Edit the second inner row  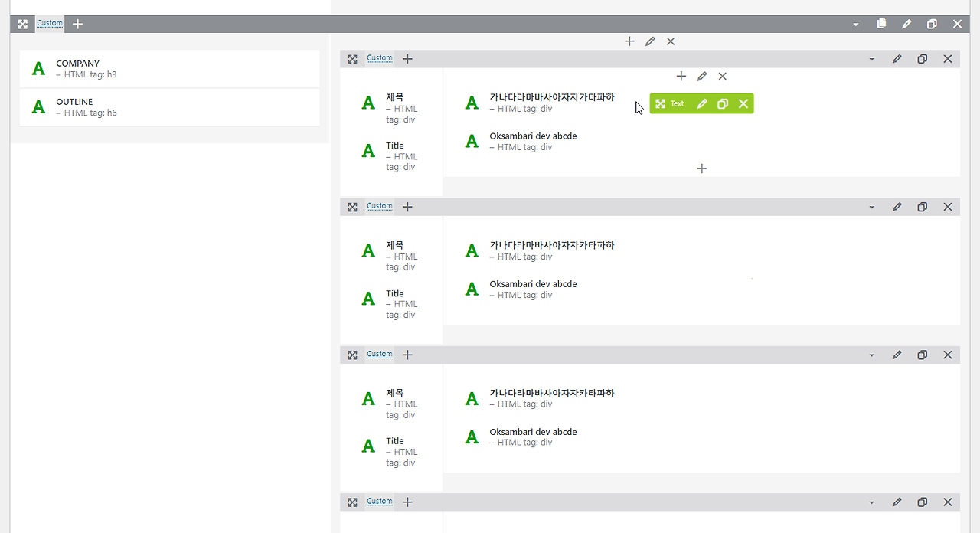click(897, 207)
